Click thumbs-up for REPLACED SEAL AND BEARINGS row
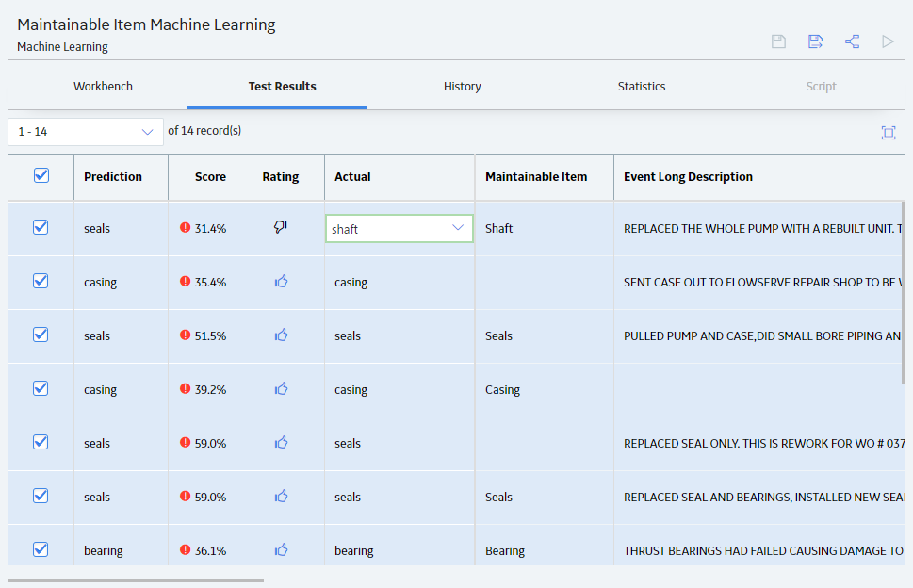Image resolution: width=913 pixels, height=588 pixels. click(x=281, y=496)
